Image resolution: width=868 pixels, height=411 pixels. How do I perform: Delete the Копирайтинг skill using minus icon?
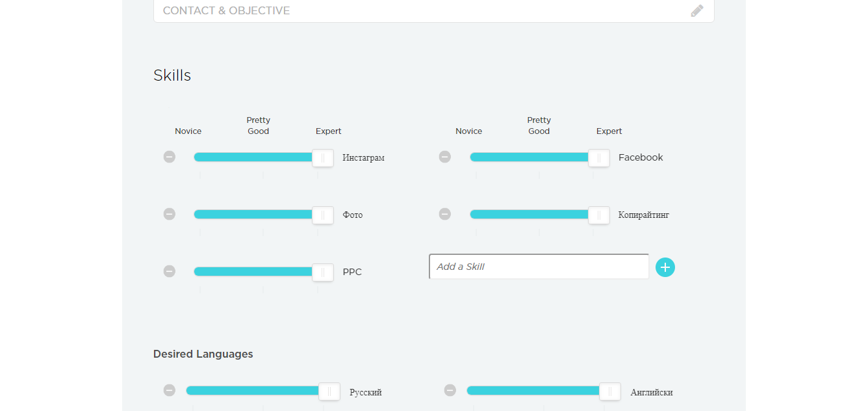point(445,214)
